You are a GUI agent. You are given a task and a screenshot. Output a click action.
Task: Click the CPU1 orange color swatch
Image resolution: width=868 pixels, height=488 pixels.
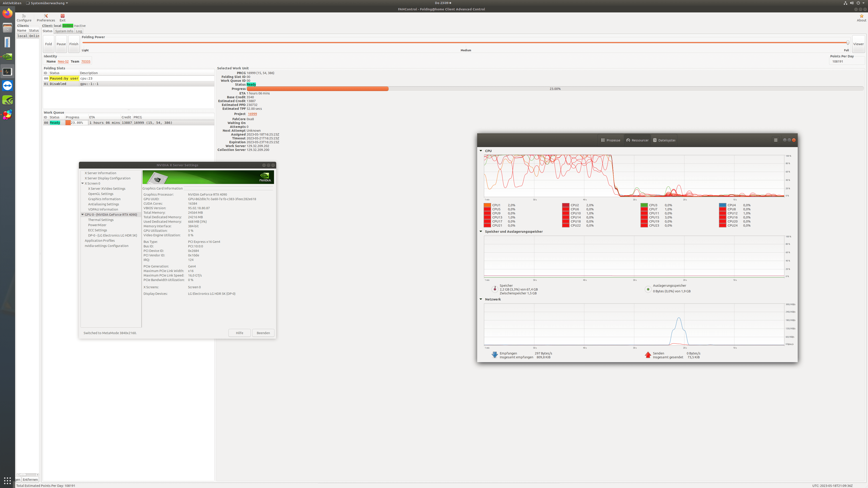click(x=487, y=205)
